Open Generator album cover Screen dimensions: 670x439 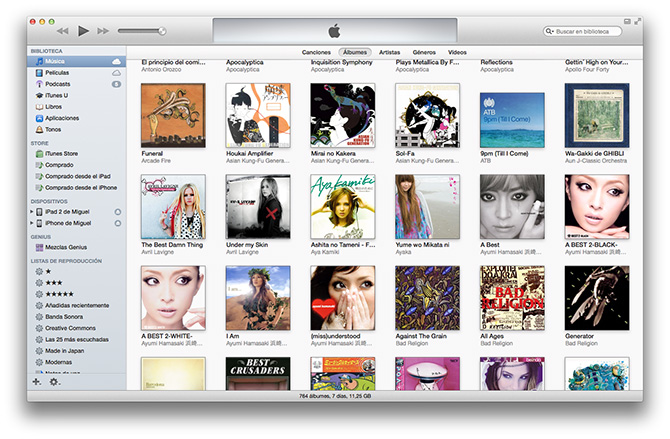(x=597, y=298)
